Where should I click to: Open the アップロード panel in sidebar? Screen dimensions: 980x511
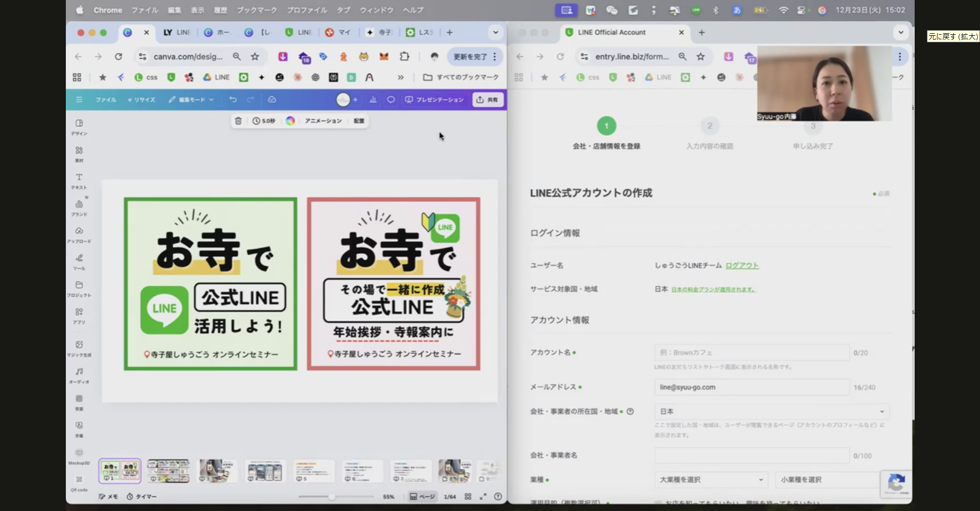tap(79, 234)
